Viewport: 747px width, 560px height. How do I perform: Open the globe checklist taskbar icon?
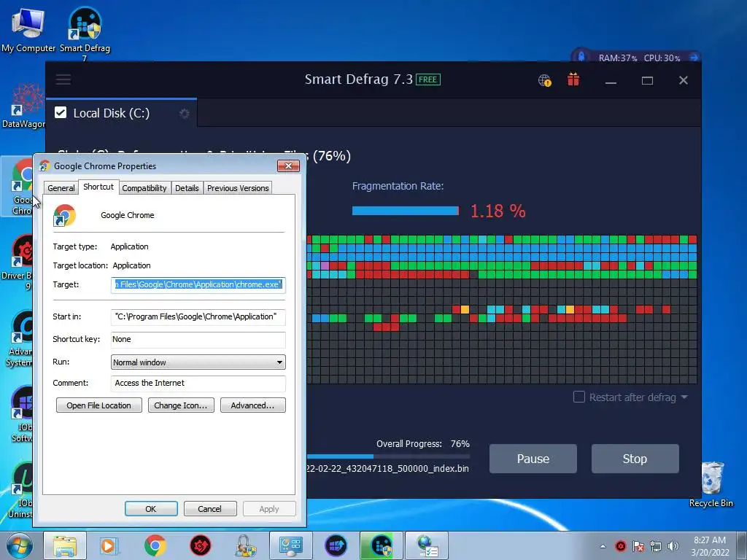[427, 545]
